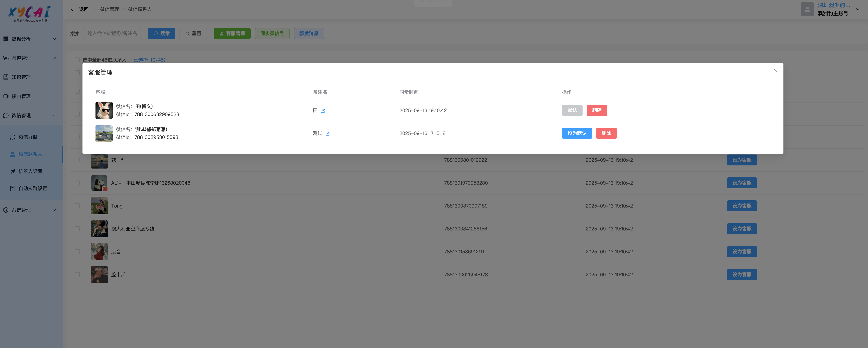Viewport: 868px width, 348px height.
Task: Click the back arrow icon
Action: [73, 9]
